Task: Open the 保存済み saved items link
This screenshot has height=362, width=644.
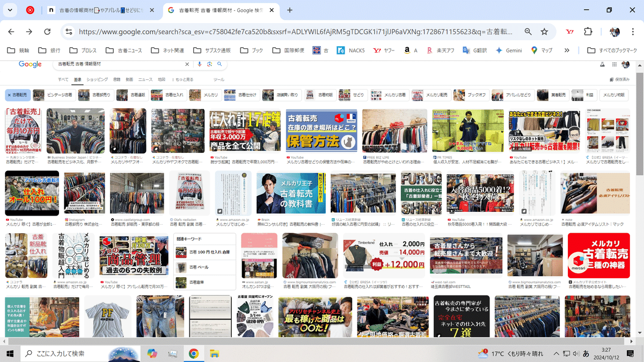Action: 619,79
